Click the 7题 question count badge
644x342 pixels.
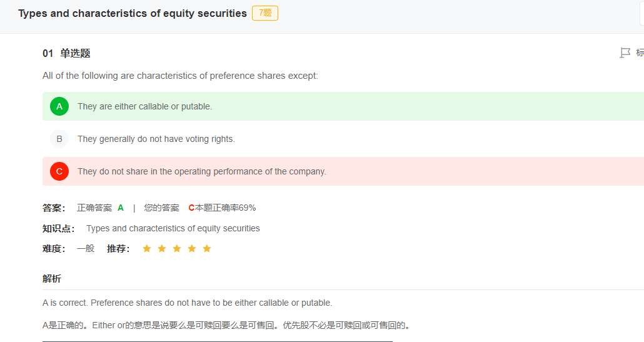click(265, 13)
